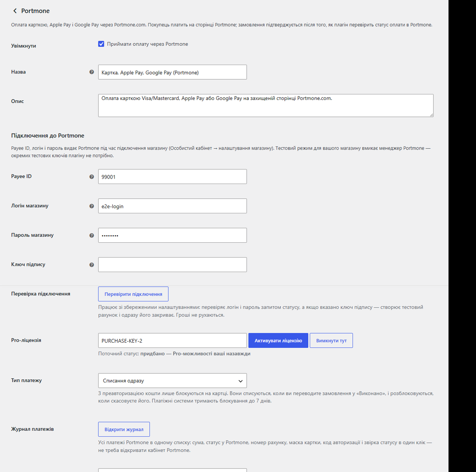Click the Журнал платежів label
This screenshot has height=472, width=476.
[32, 429]
